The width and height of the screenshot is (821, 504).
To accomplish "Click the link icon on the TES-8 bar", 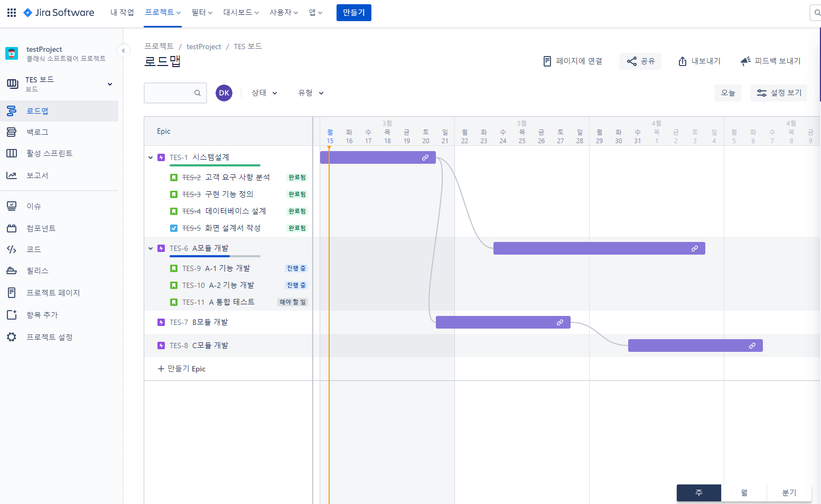I will [752, 346].
